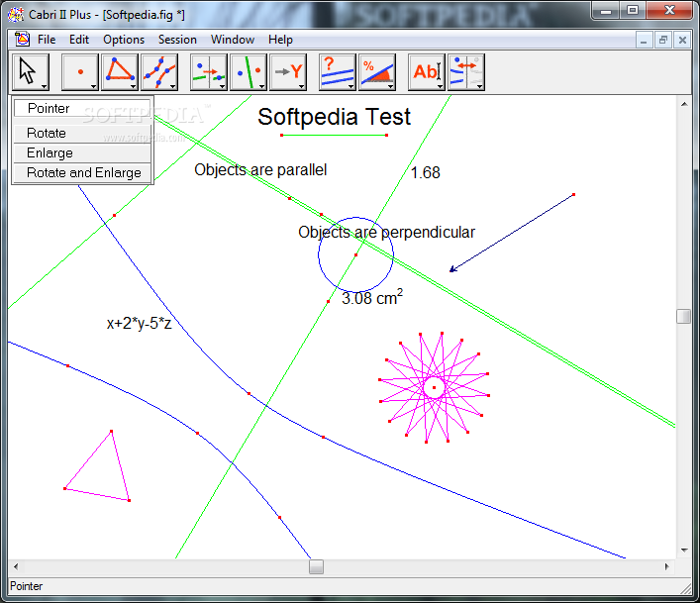The width and height of the screenshot is (700, 603).
Task: Click the top vertex of magenta triangle
Action: [x=111, y=431]
